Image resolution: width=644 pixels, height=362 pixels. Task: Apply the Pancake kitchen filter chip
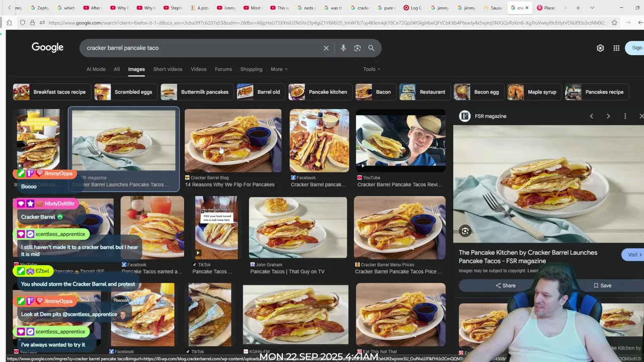pyautogui.click(x=319, y=92)
